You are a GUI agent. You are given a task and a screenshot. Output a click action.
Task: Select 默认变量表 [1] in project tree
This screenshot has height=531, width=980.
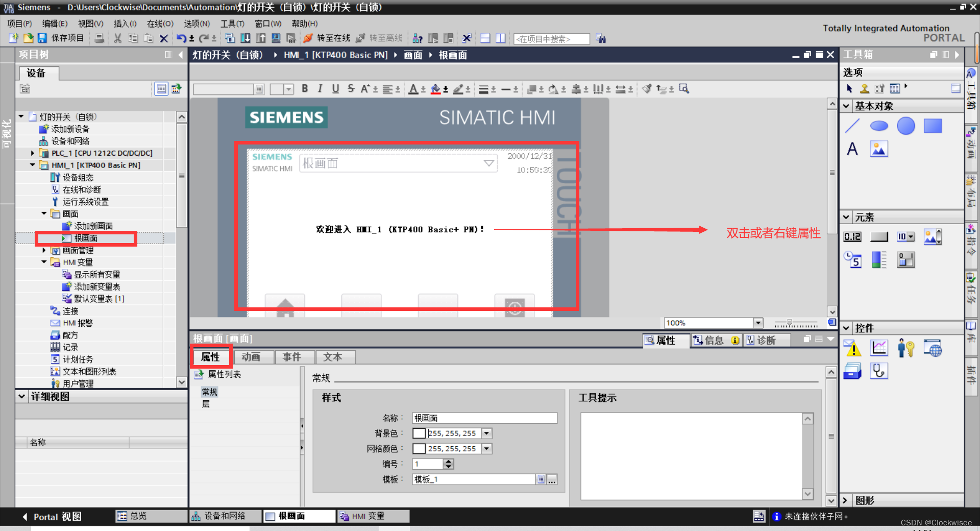[x=99, y=299]
